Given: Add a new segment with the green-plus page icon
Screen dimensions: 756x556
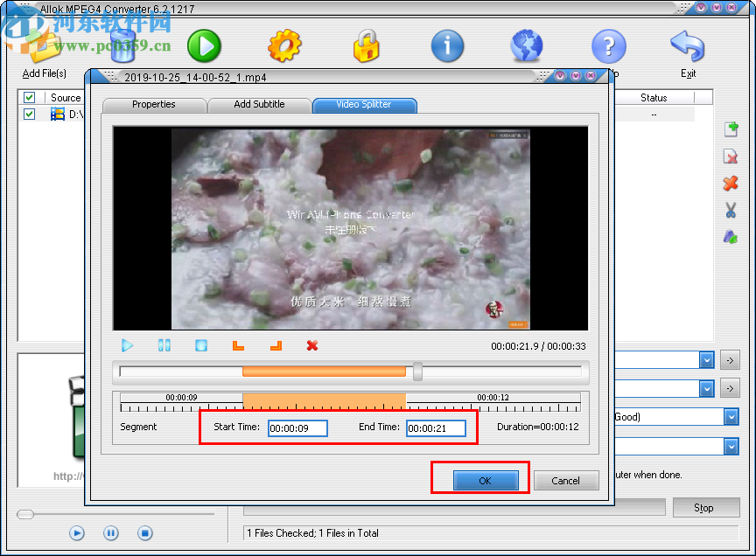Looking at the screenshot, I should pyautogui.click(x=731, y=129).
